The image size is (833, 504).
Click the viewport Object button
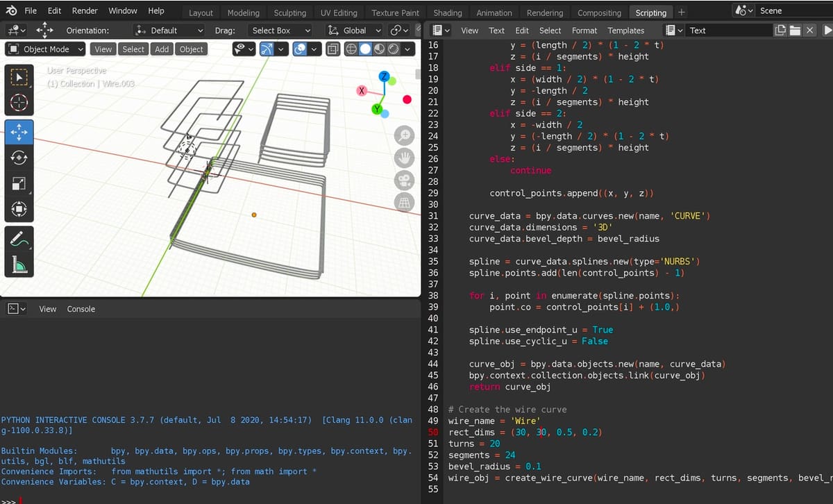(x=192, y=49)
